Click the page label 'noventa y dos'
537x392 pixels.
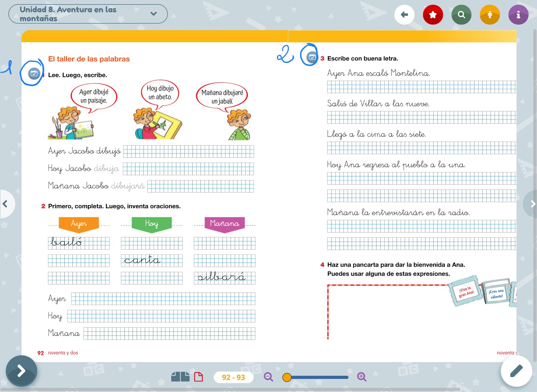(x=63, y=353)
